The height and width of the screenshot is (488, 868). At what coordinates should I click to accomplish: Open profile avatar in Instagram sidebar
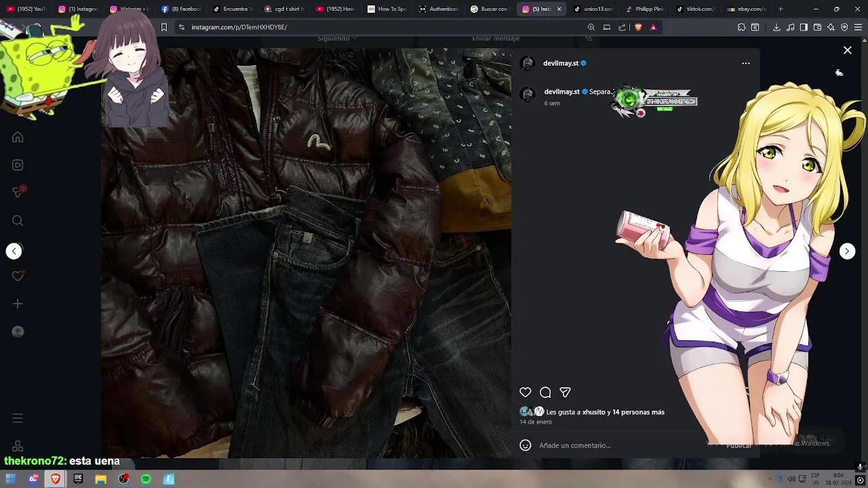(x=18, y=331)
